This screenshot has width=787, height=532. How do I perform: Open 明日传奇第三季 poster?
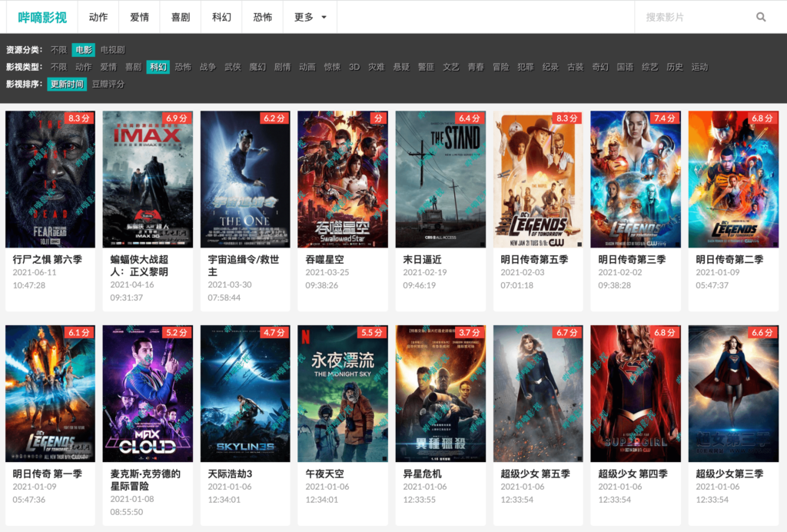(636, 179)
